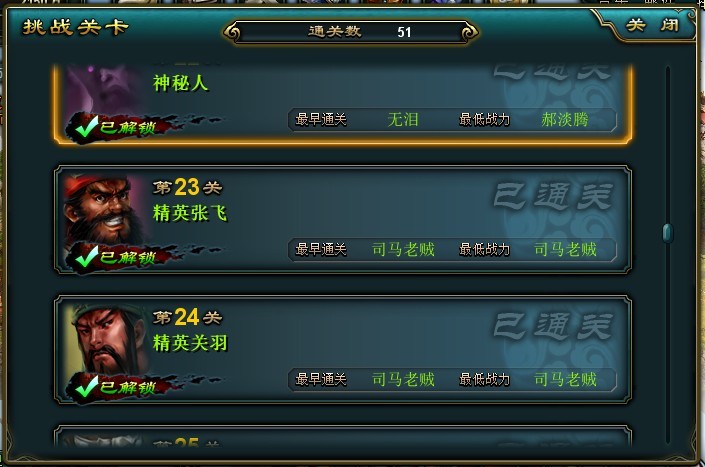This screenshot has width=705, height=467.
Task: Click 司马老贼 under 最低战力 for stage 24
Action: [x=565, y=379]
